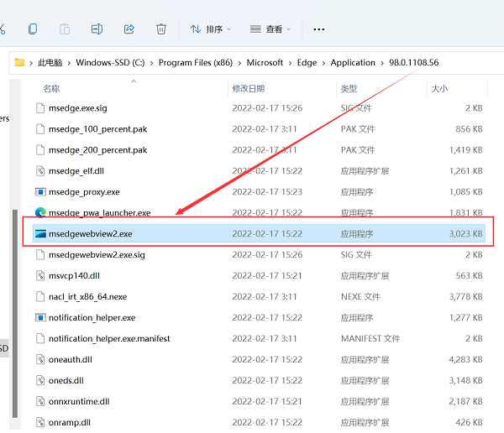The height and width of the screenshot is (433, 504).
Task: Sort by 大小 column header
Action: pyautogui.click(x=439, y=88)
